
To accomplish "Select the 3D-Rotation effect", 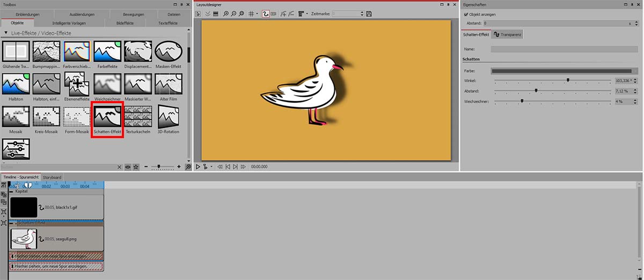I will pyautogui.click(x=169, y=117).
